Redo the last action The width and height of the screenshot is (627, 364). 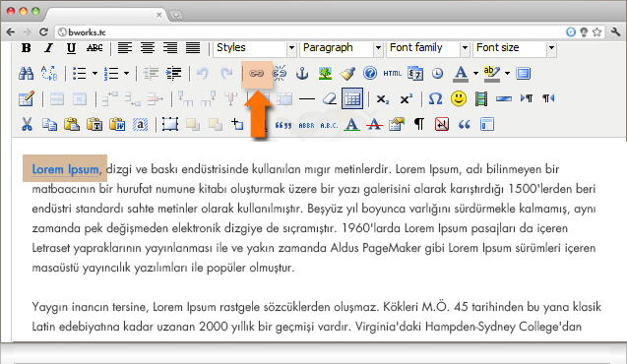click(226, 74)
